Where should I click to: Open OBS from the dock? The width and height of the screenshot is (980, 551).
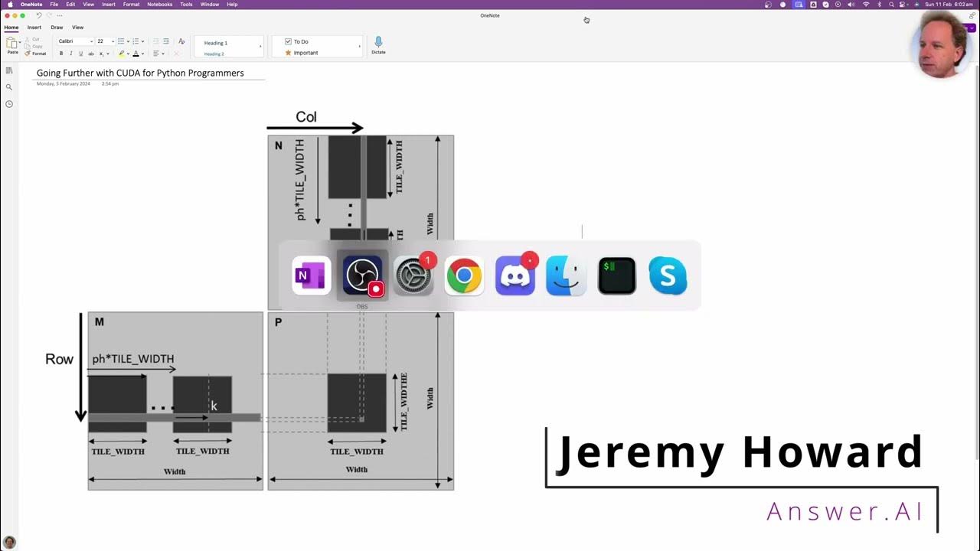point(361,275)
